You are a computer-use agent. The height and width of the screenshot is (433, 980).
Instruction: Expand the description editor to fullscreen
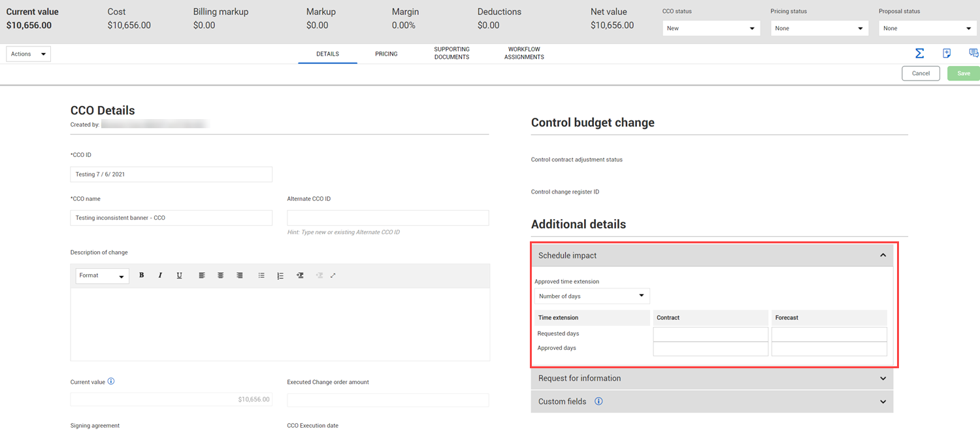tap(333, 275)
